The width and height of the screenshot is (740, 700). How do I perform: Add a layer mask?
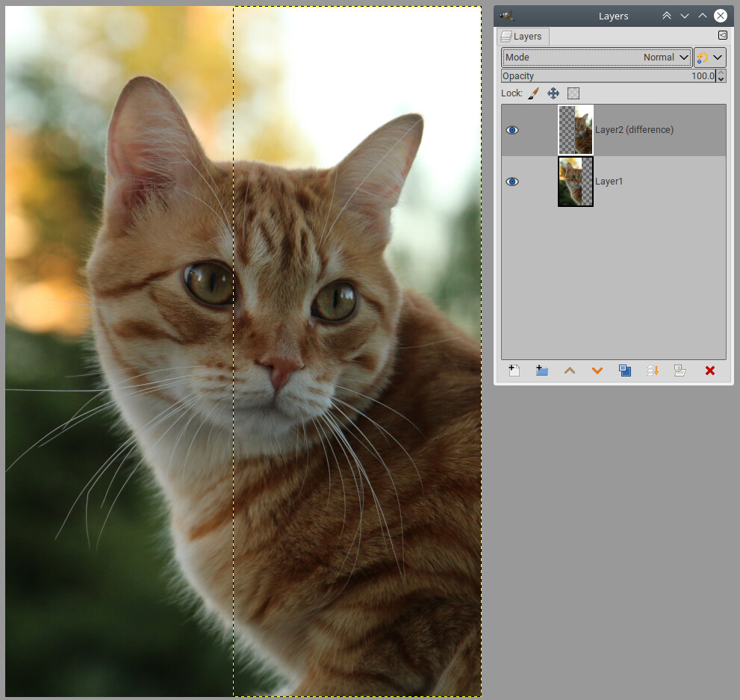coord(680,371)
